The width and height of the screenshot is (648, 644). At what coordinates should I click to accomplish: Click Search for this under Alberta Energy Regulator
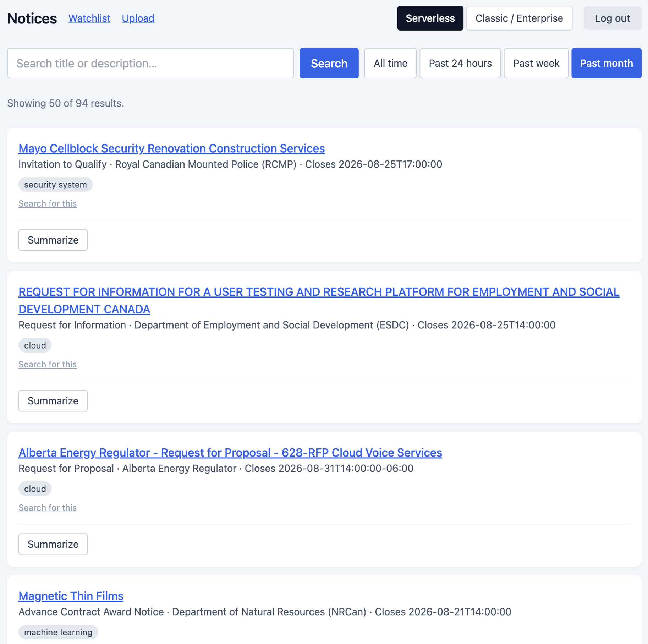pos(48,508)
